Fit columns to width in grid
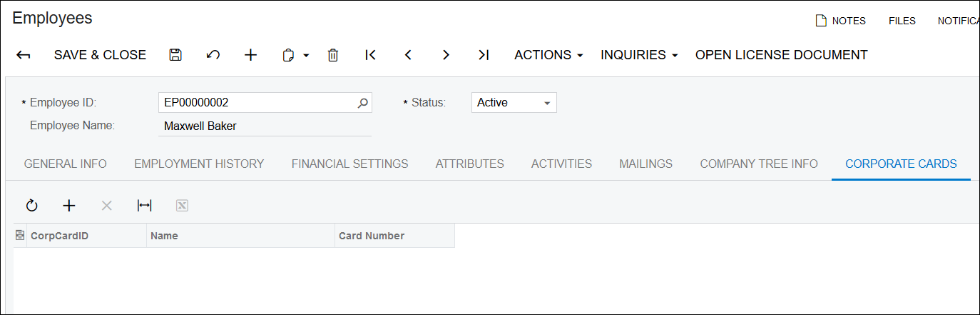The image size is (980, 315). (144, 206)
